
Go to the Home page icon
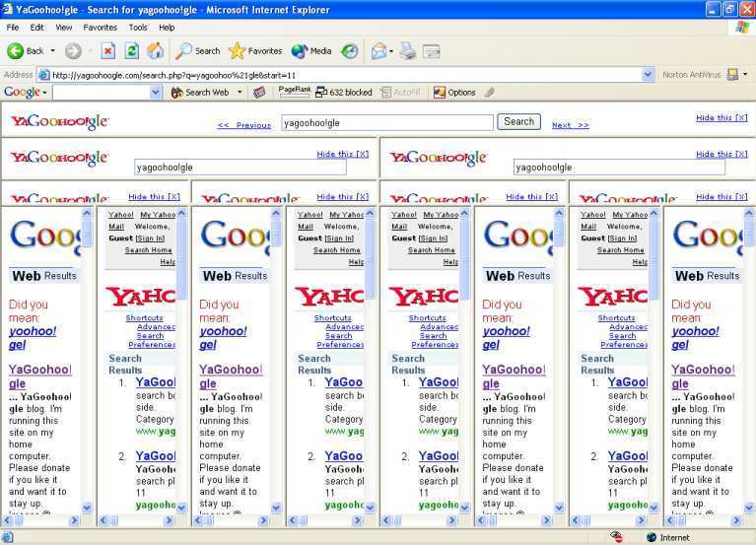pyautogui.click(x=156, y=50)
